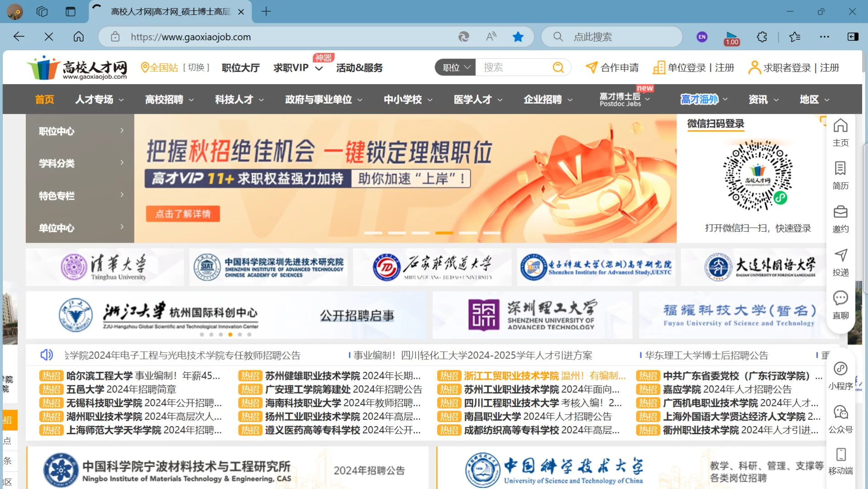Expand 中小学校 navigation menu
The width and height of the screenshot is (868, 489).
[x=408, y=99]
